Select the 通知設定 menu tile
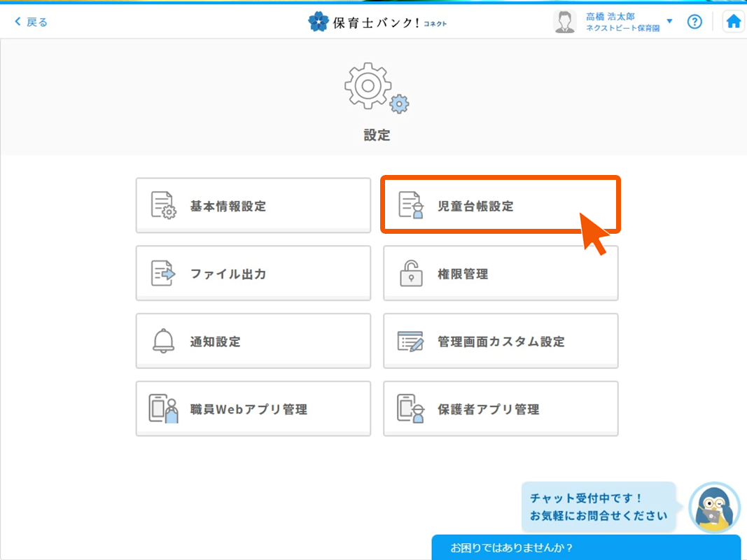 point(253,342)
